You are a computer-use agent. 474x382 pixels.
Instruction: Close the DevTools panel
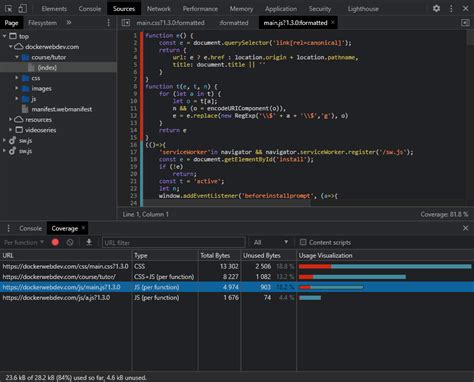tap(465, 9)
